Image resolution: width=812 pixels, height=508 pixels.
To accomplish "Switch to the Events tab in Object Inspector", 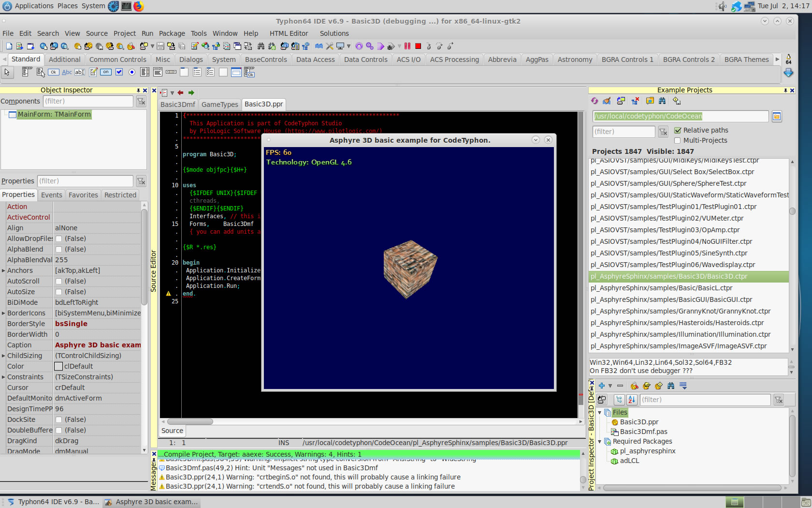I will [x=52, y=195].
